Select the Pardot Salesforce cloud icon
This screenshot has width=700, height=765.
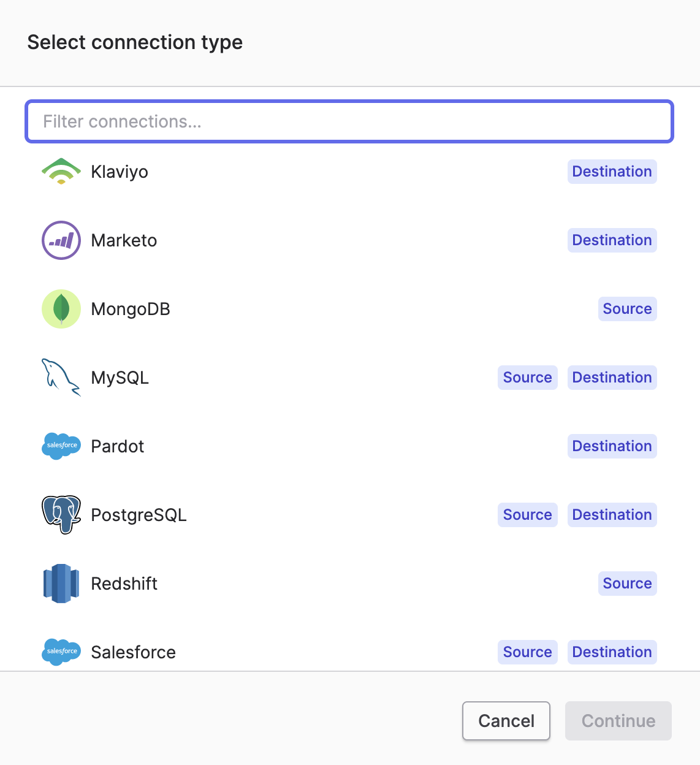[x=61, y=446]
